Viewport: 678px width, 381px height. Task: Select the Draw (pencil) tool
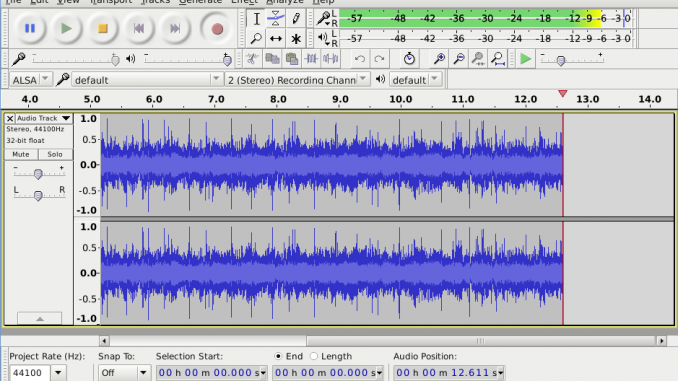(x=296, y=19)
